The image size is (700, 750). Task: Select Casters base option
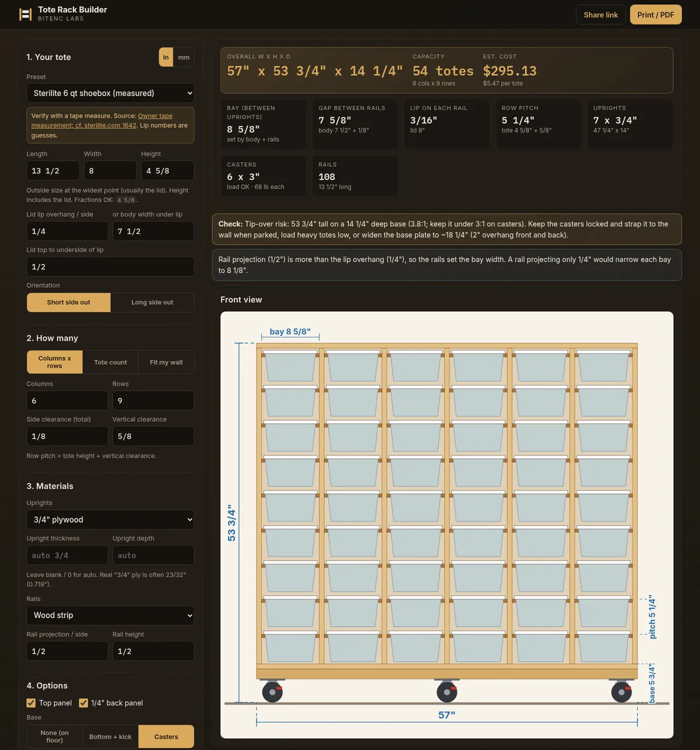coord(166,737)
